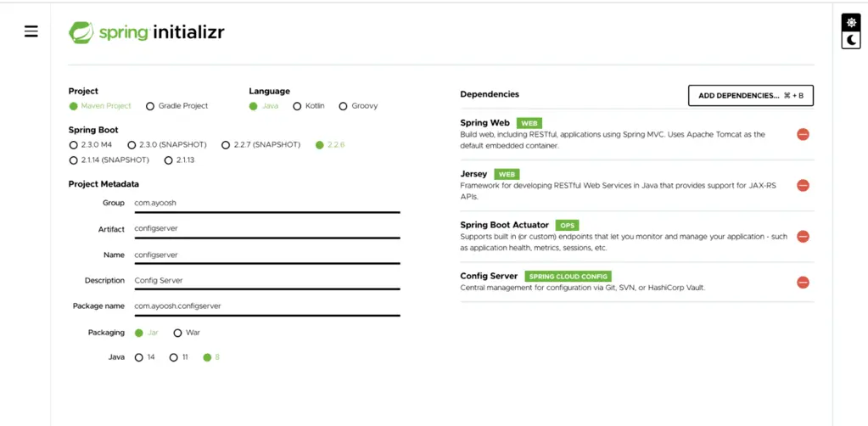Screen dimensions: 868x426
Task: Remove the Spring Web dependency
Action: point(803,134)
